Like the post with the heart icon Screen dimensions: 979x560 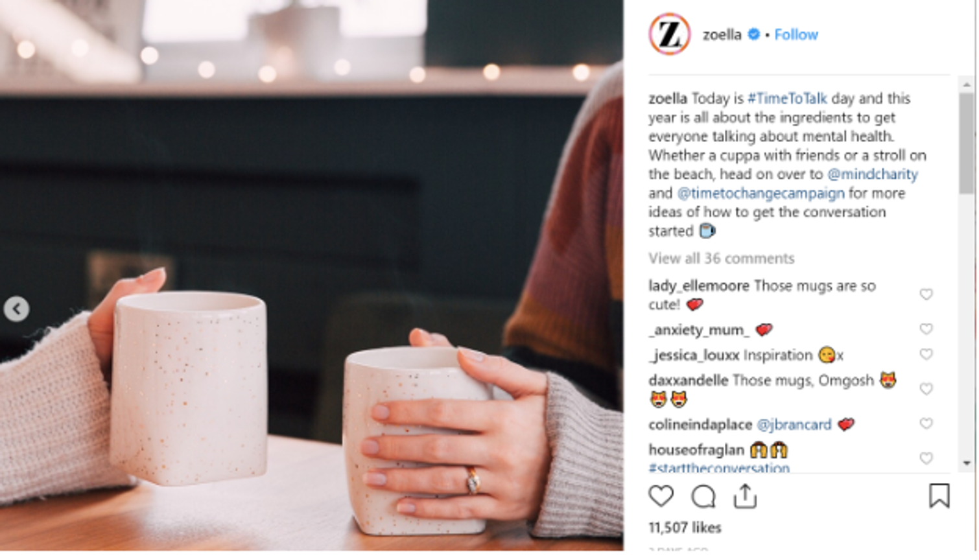pyautogui.click(x=661, y=496)
